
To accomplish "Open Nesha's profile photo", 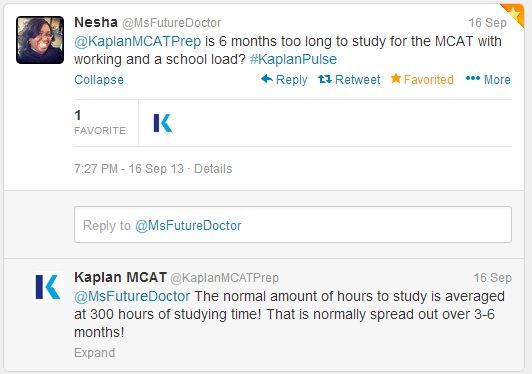I will pyautogui.click(x=40, y=40).
